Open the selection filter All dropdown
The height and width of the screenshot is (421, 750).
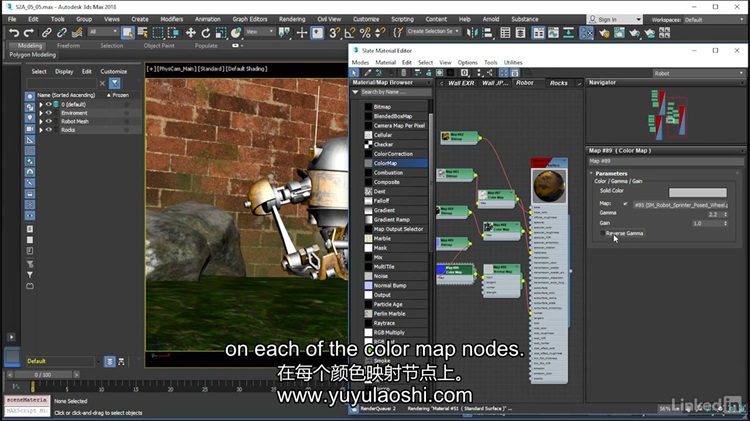(102, 32)
